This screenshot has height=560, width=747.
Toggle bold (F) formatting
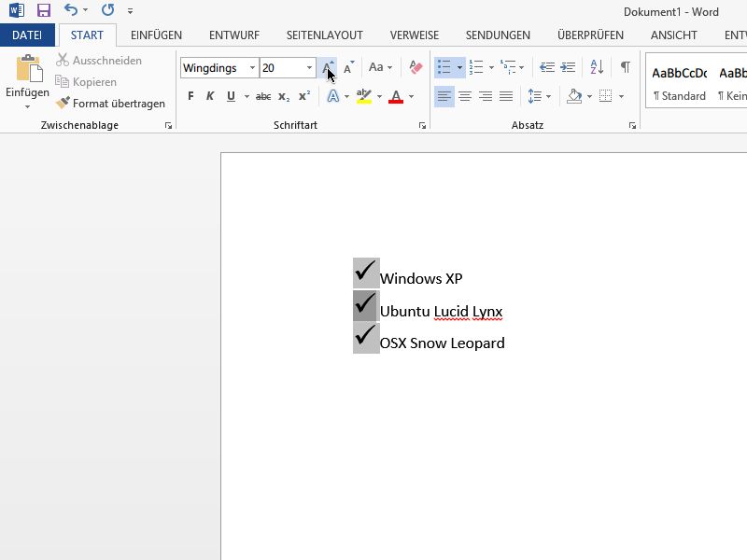[x=190, y=96]
